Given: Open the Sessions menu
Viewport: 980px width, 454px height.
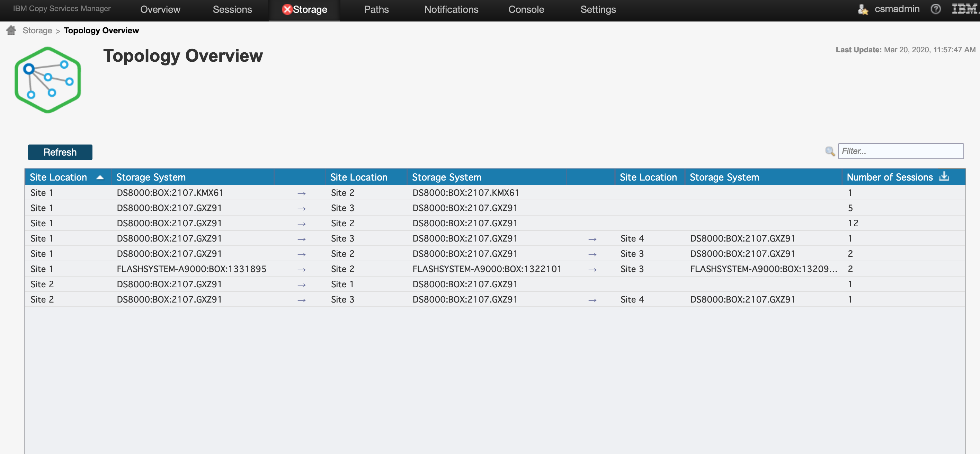Looking at the screenshot, I should (x=232, y=9).
